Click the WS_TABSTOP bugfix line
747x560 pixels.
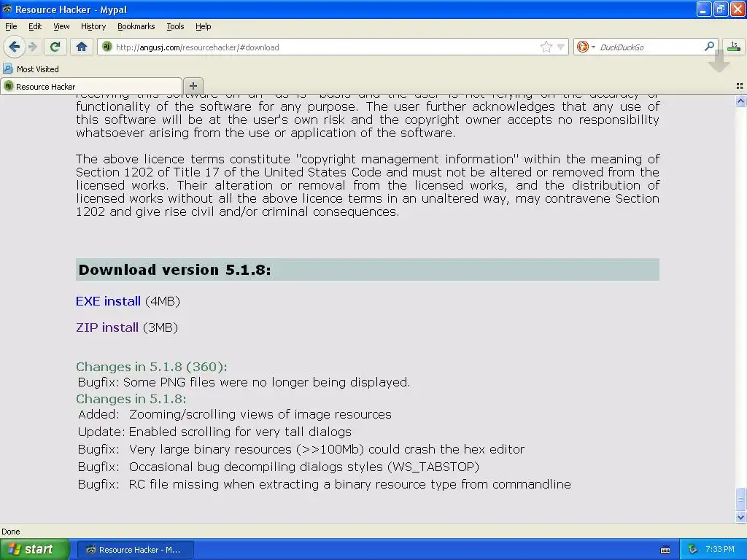279,467
